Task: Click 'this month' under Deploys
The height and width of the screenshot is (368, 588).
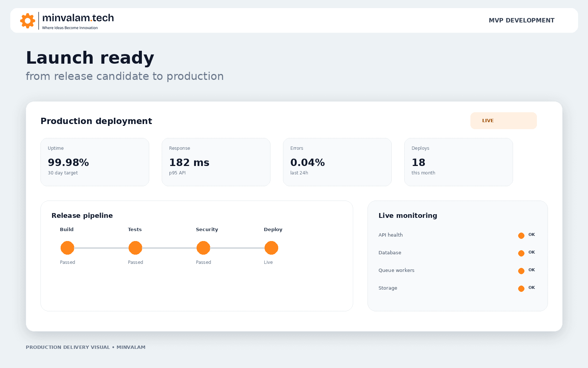Action: point(423,173)
